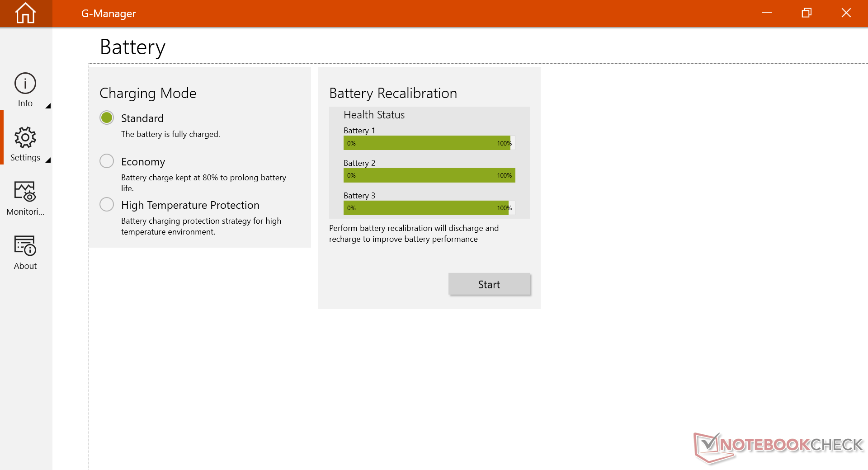Screen dimensions: 868x470
Task: Minimize the G-Manager window
Action: click(x=767, y=13)
